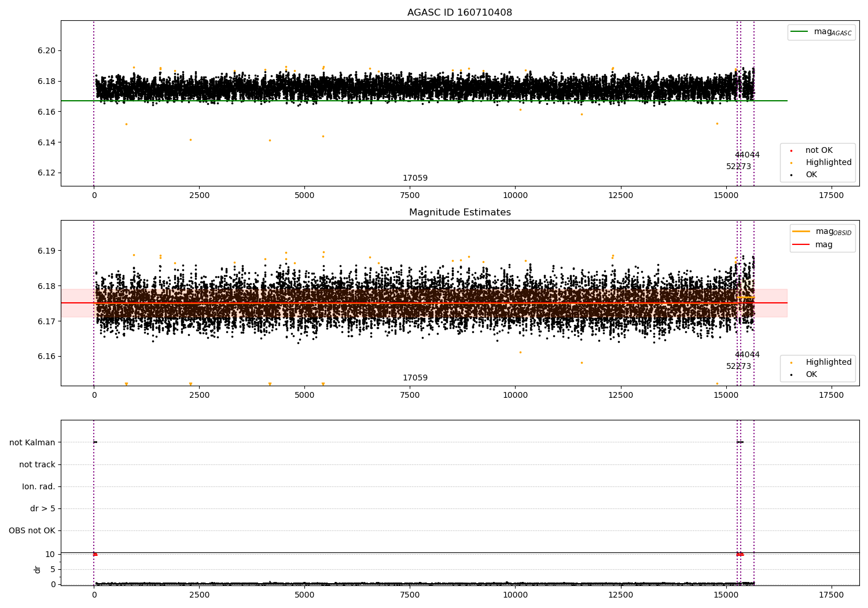Click the 'OBS not OK' axis label
868x608 pixels.
click(x=32, y=530)
